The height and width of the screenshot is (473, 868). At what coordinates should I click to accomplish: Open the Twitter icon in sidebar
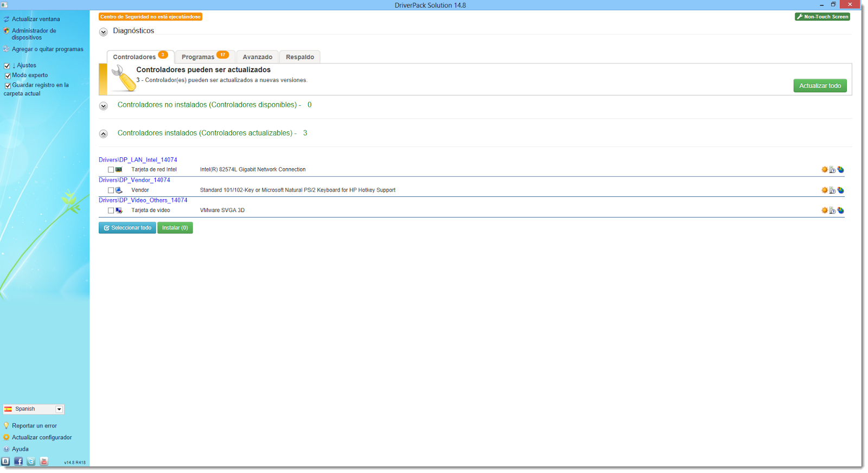click(x=31, y=461)
